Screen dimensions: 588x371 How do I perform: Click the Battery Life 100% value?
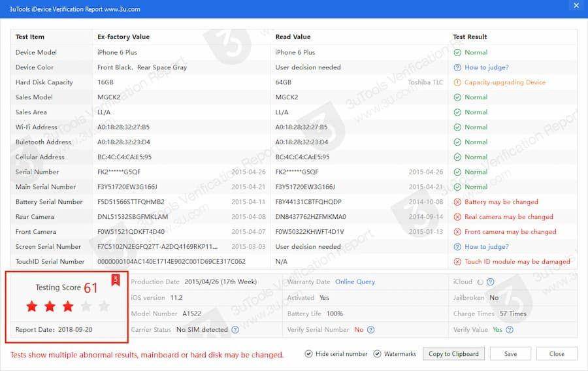click(335, 314)
